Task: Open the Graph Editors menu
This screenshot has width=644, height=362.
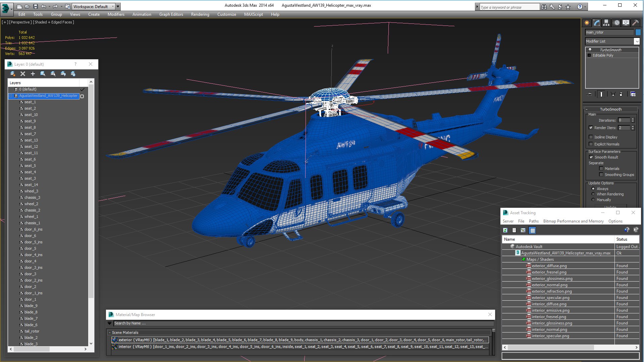Action: [171, 14]
